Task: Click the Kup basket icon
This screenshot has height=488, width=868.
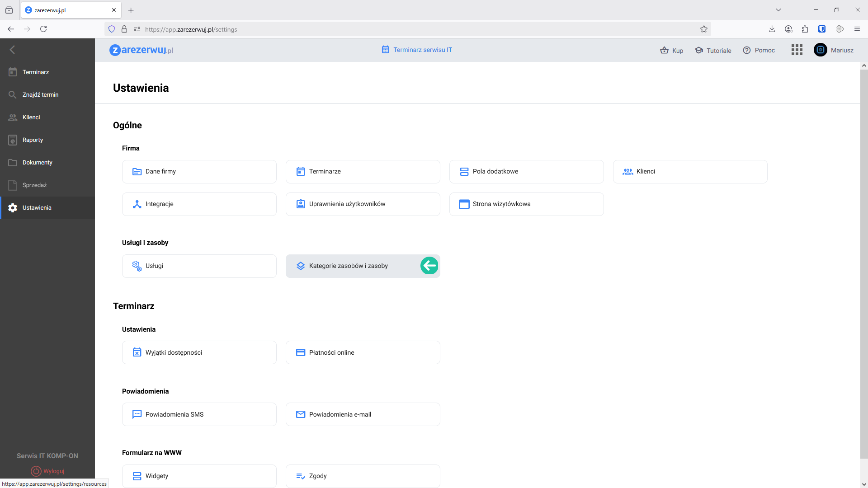Action: tap(664, 50)
